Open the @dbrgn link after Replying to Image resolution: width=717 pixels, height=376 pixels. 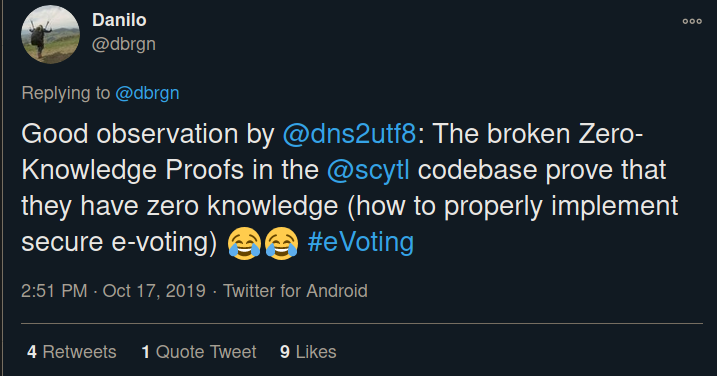click(x=147, y=93)
